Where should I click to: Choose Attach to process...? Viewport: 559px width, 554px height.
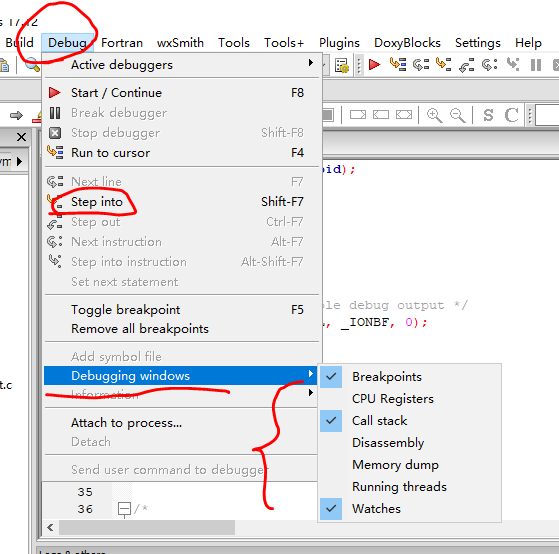point(181,423)
